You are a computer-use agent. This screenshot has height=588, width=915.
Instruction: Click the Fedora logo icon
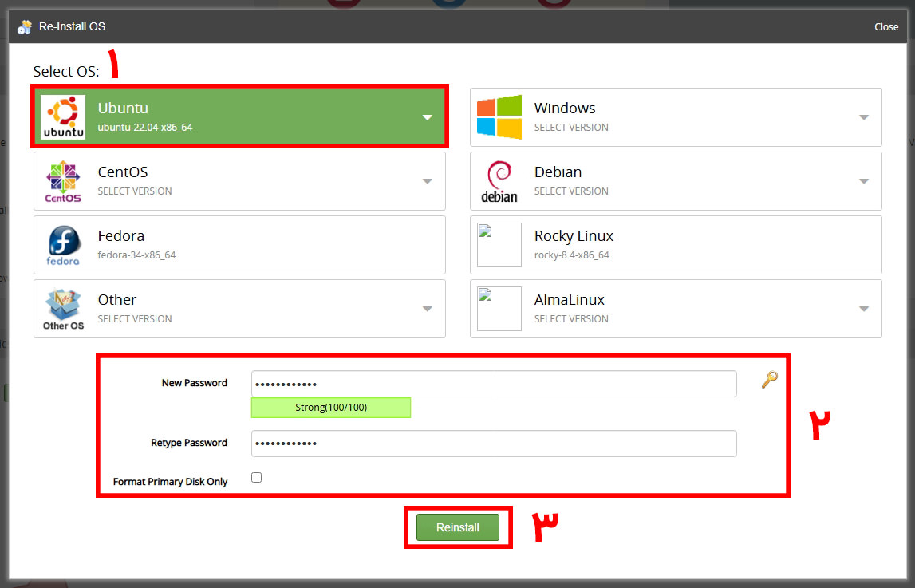pos(62,245)
